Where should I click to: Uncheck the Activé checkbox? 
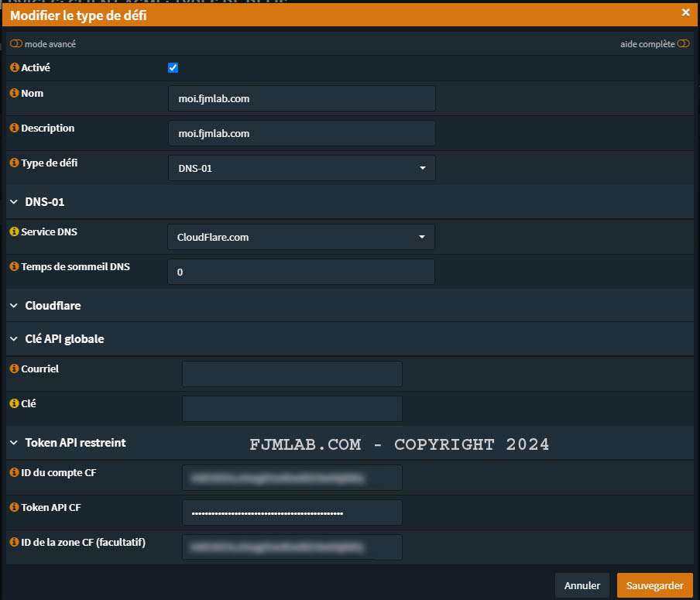click(x=173, y=68)
